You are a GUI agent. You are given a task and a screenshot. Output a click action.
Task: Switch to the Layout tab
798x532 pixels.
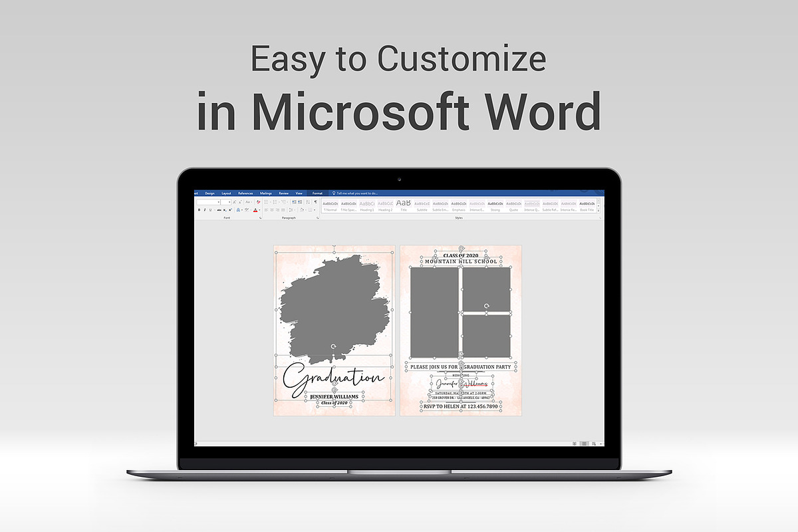tap(227, 194)
